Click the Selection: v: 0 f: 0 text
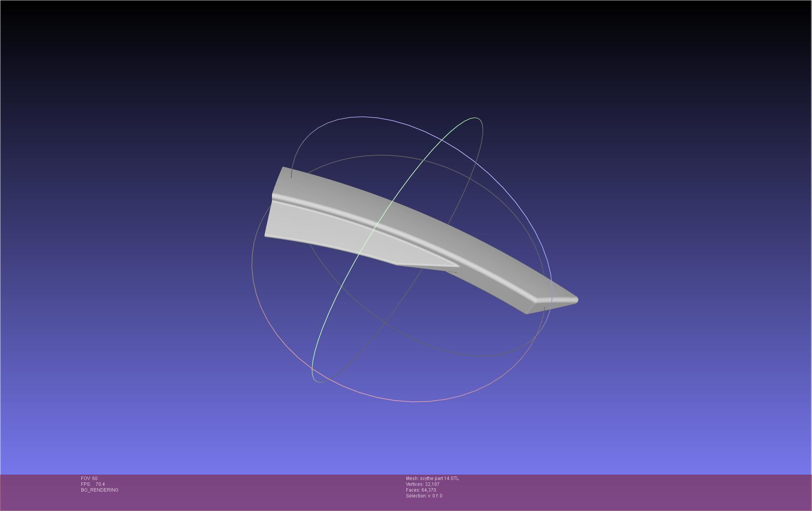The width and height of the screenshot is (812, 511). point(424,496)
